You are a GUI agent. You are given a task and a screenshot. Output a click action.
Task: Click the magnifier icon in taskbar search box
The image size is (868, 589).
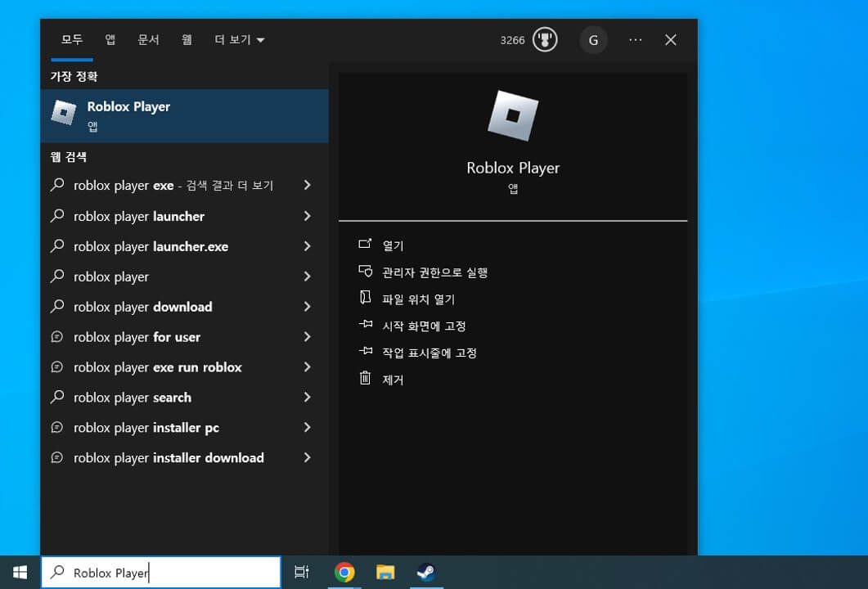[x=57, y=573]
